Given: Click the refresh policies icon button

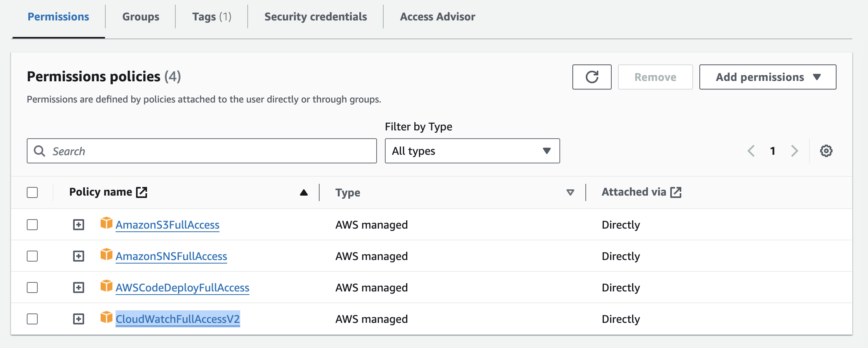Looking at the screenshot, I should point(592,77).
